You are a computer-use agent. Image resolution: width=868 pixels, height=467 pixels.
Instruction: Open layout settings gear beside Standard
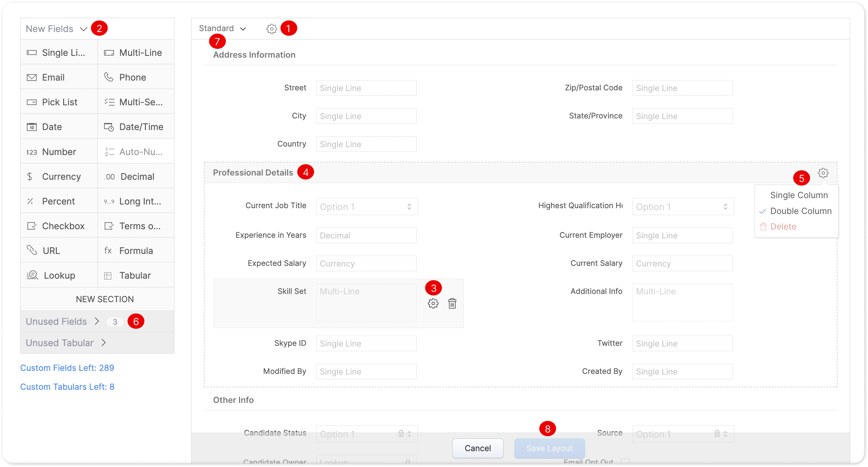[271, 29]
